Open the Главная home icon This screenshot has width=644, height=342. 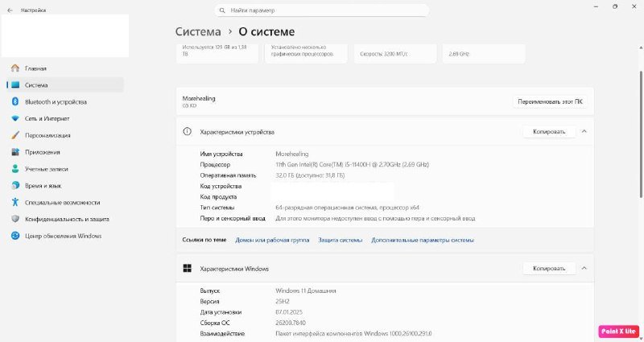(x=15, y=68)
